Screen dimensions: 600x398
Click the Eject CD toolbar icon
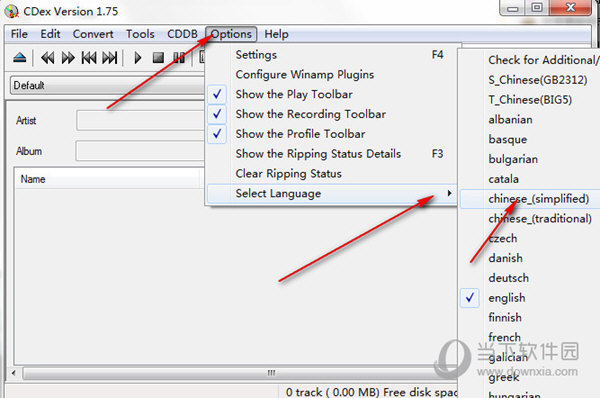[20, 58]
